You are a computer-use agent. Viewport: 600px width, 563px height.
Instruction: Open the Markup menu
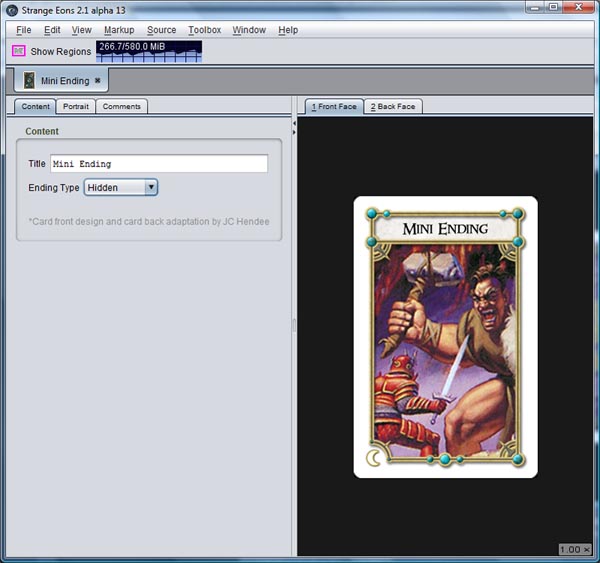(x=119, y=30)
